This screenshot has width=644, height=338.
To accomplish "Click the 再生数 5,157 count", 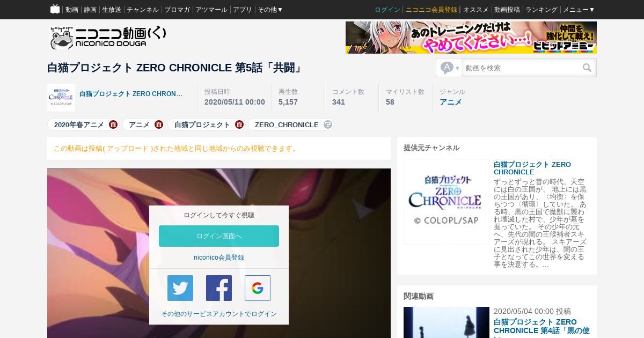I will click(x=288, y=102).
